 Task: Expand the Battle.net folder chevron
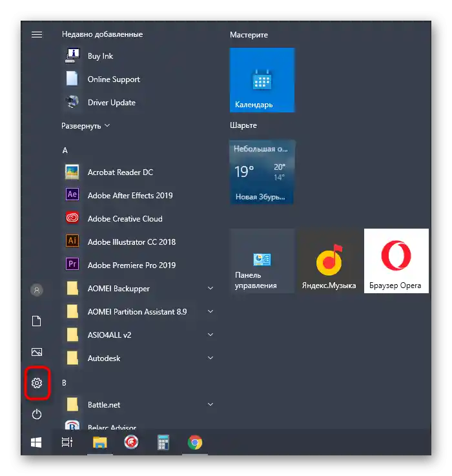click(211, 404)
